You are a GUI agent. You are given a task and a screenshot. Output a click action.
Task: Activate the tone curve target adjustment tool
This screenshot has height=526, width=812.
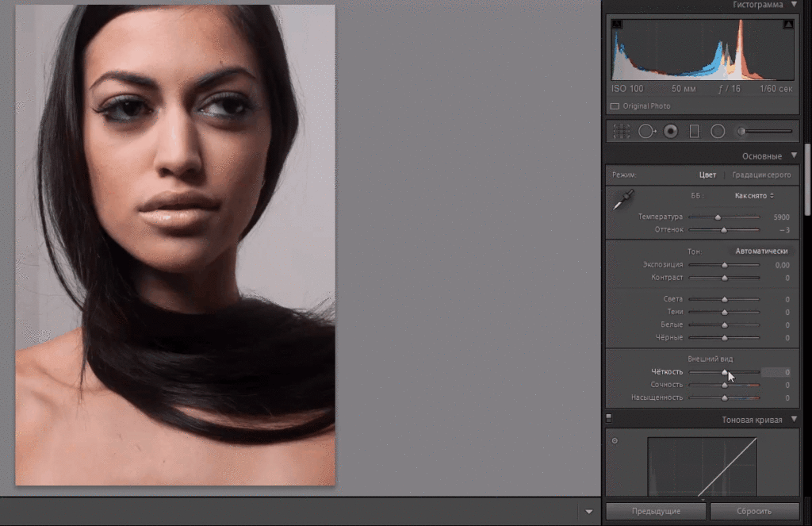click(615, 440)
